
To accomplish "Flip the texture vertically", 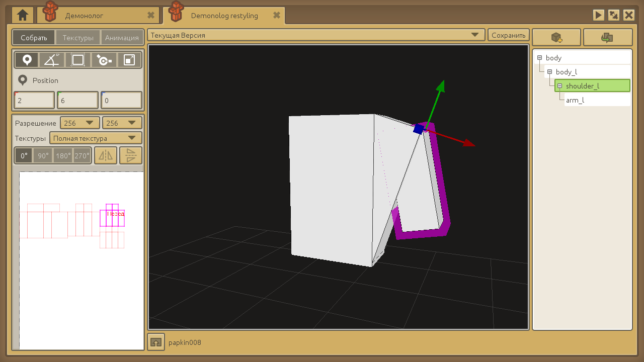I will 131,156.
